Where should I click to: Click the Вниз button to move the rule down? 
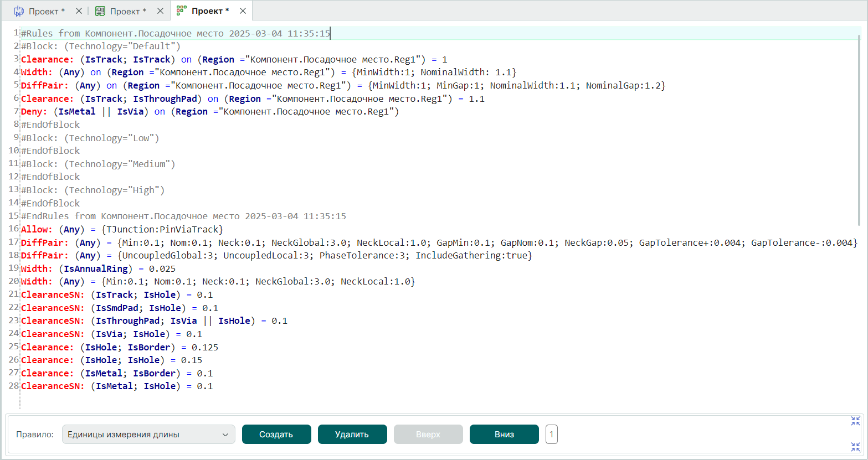tap(504, 435)
